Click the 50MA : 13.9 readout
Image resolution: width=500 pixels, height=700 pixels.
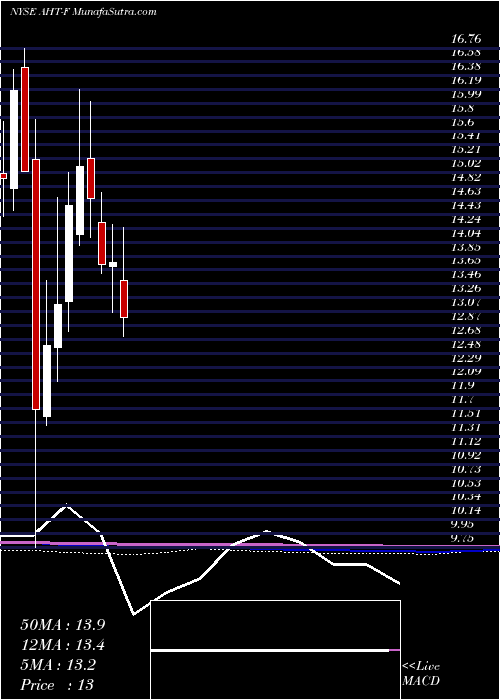point(63,624)
